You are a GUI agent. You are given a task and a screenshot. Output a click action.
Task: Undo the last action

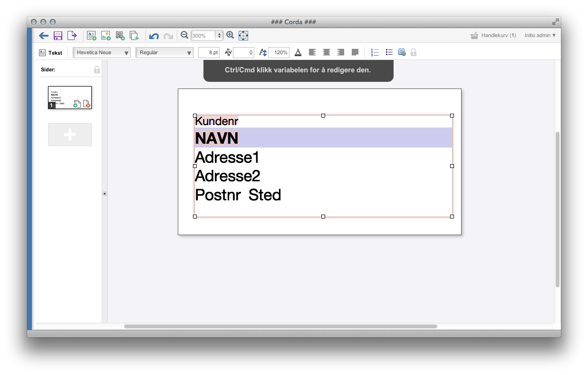click(x=154, y=36)
